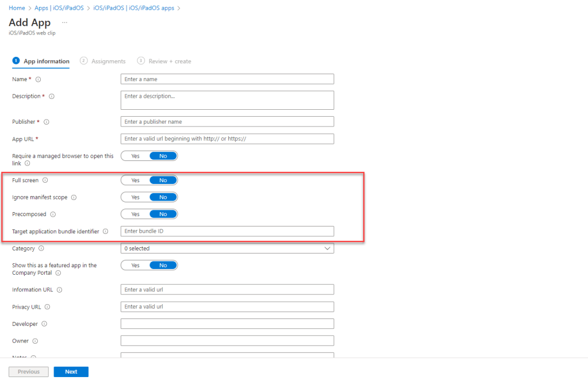The height and width of the screenshot is (384, 588).
Task: Expand the Category dropdown
Action: 227,249
